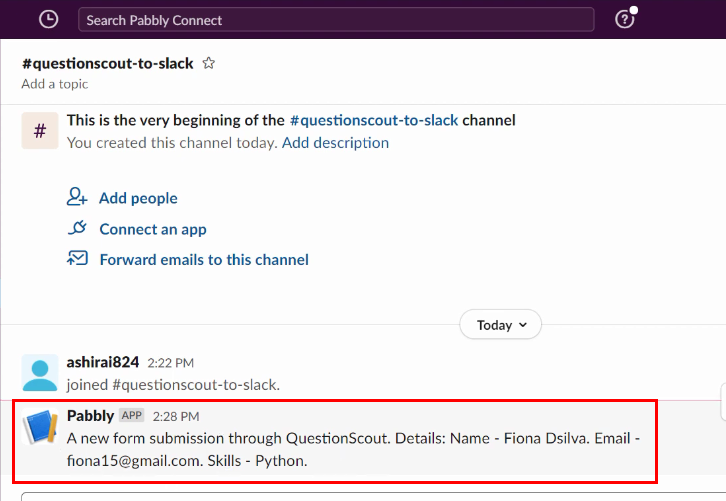
Task: Click Add a topic text
Action: tap(55, 84)
